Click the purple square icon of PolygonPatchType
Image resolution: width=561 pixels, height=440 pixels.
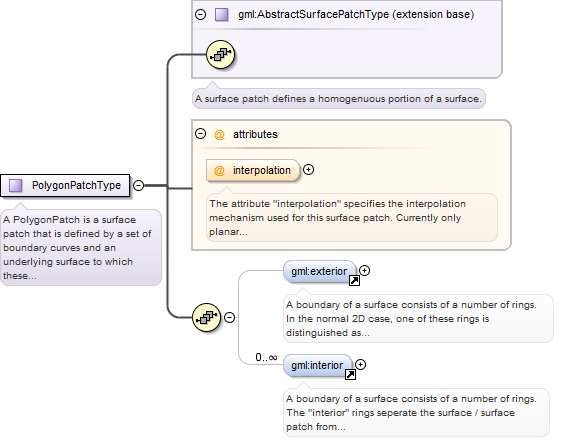[16, 185]
